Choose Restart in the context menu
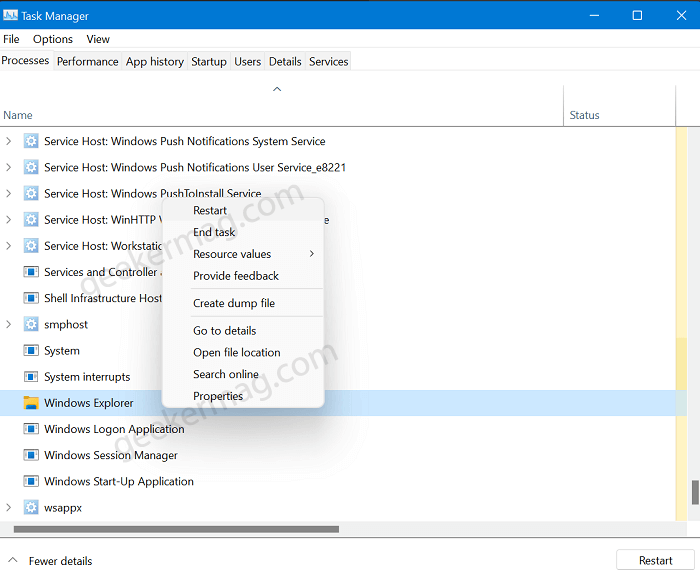 click(243, 210)
